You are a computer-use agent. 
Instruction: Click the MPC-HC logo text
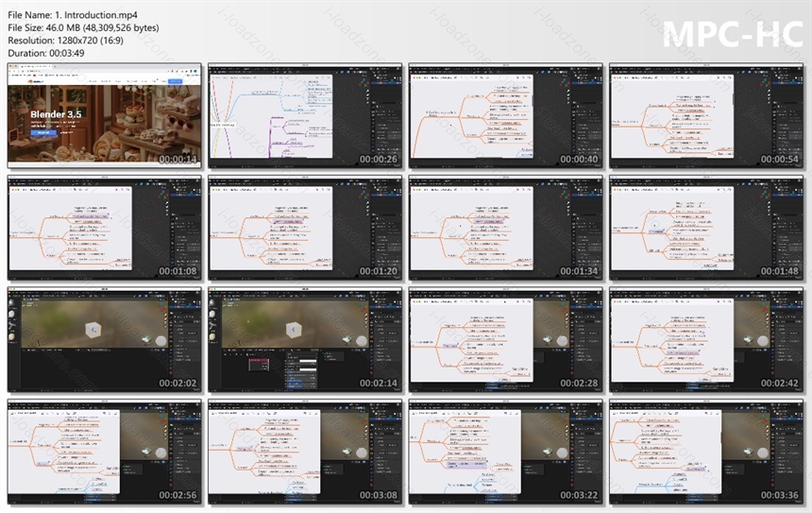click(x=733, y=34)
